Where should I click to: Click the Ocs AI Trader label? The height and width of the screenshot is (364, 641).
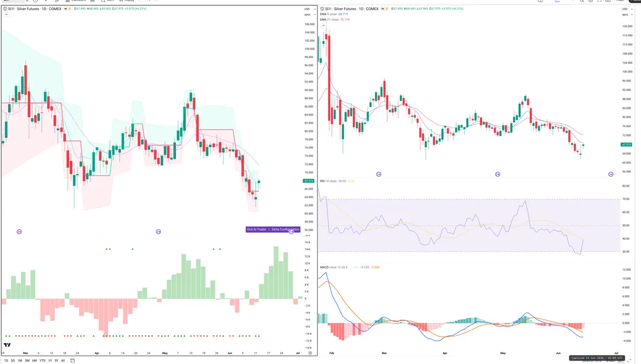(256, 230)
